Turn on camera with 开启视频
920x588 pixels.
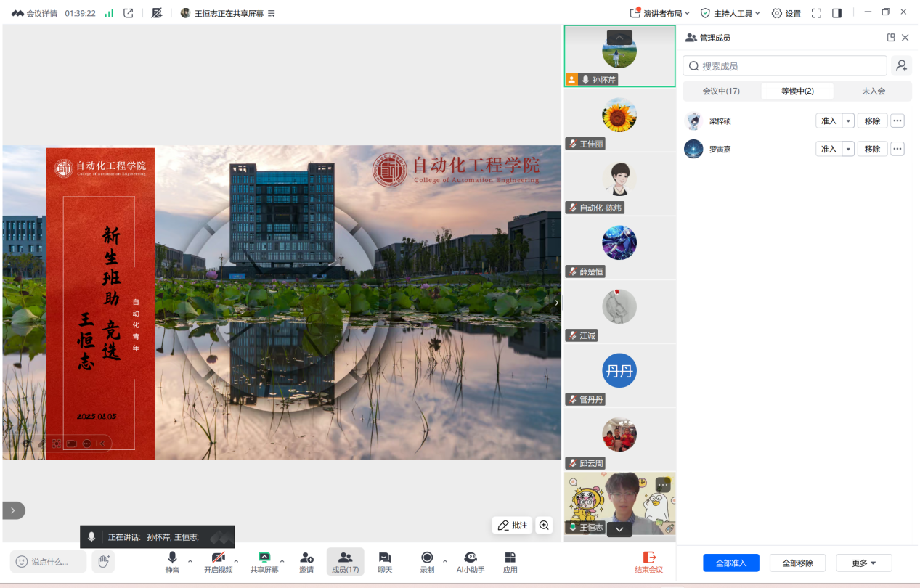[x=218, y=558]
